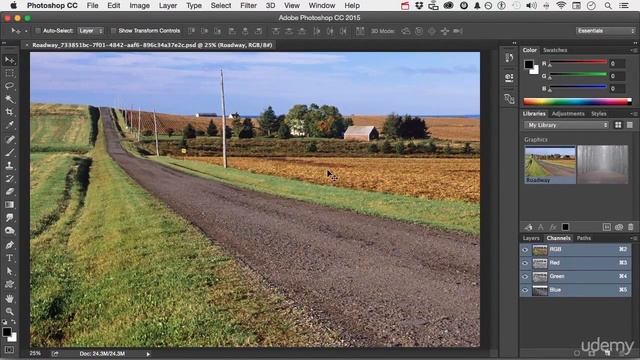Add foreground color to Libraries
The height and width of the screenshot is (360, 640).
coord(565,227)
